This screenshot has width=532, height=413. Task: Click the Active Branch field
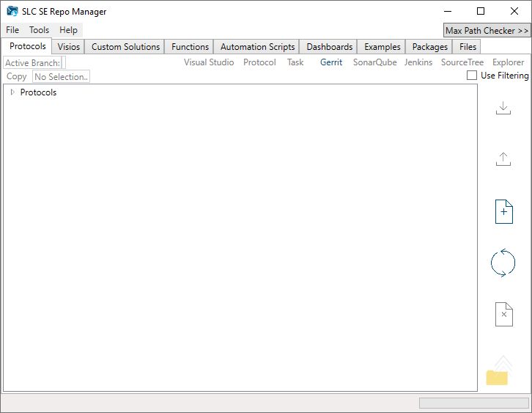[x=34, y=63]
